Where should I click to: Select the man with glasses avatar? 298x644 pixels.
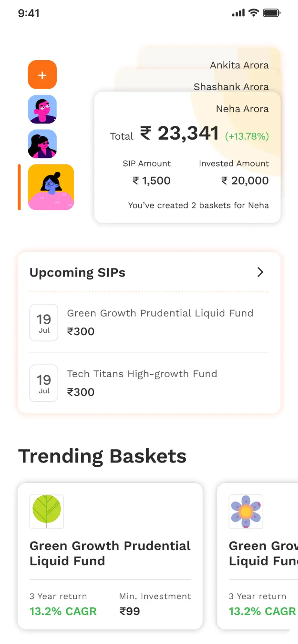pyautogui.click(x=42, y=109)
